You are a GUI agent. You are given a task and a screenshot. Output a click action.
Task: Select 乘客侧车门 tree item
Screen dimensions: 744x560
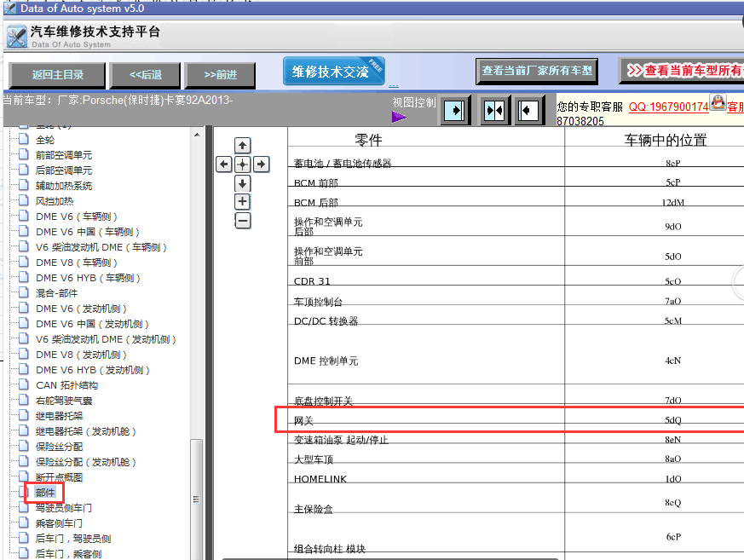click(x=59, y=523)
